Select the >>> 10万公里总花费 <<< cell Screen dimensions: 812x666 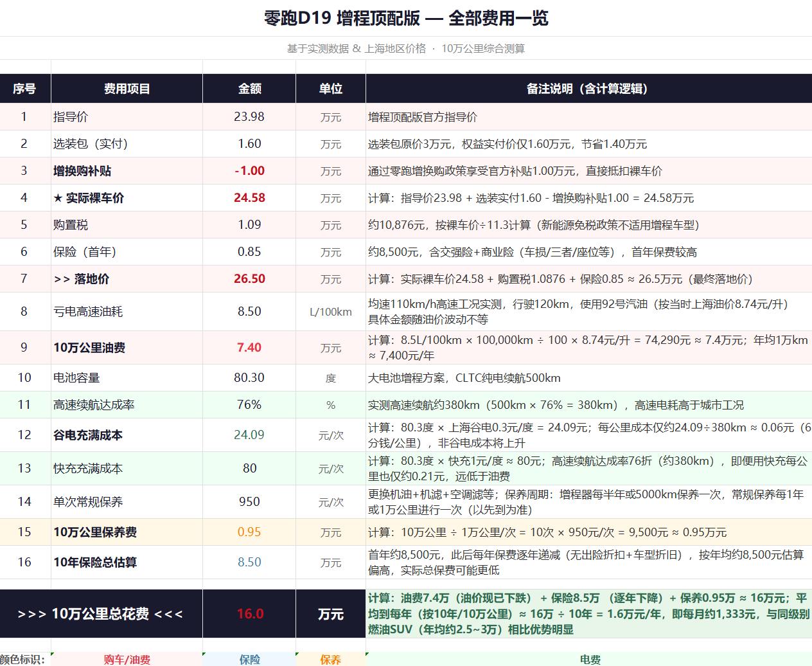coord(101,614)
